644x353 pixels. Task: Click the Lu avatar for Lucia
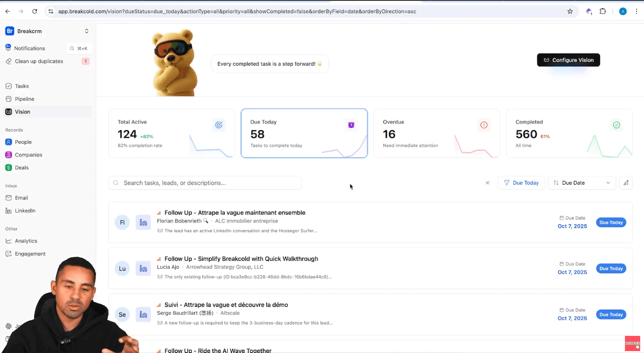[122, 268]
